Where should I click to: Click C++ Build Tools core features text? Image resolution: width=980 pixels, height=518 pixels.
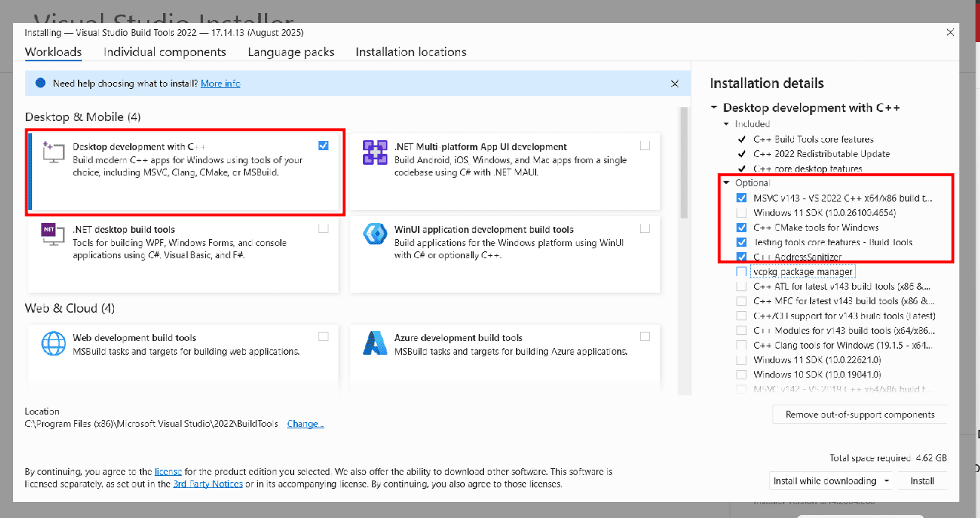[x=813, y=139]
